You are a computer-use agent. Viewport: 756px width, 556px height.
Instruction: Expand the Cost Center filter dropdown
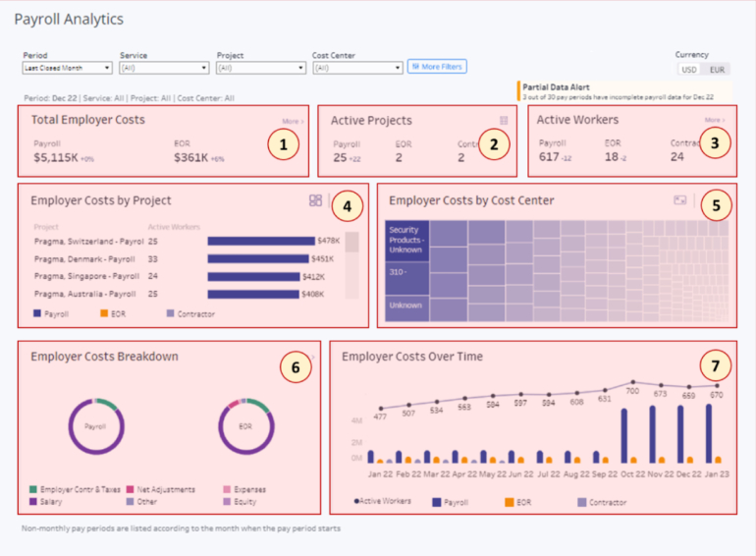coord(356,68)
